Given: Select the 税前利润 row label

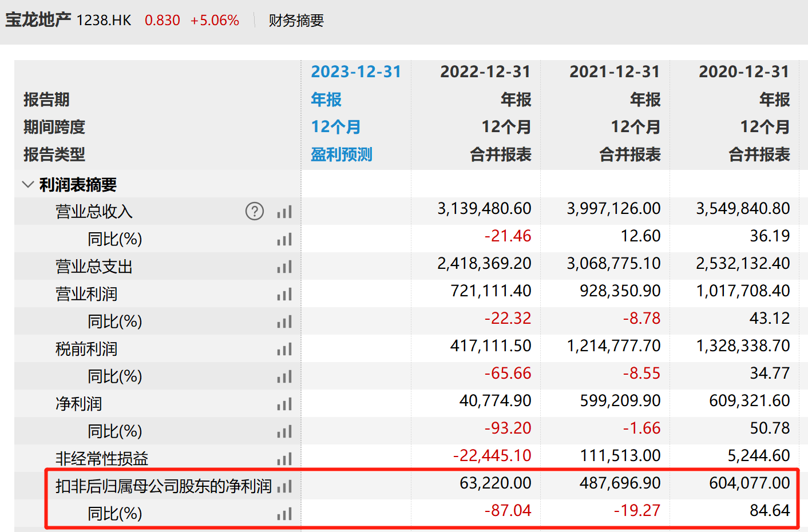Looking at the screenshot, I should point(86,349).
